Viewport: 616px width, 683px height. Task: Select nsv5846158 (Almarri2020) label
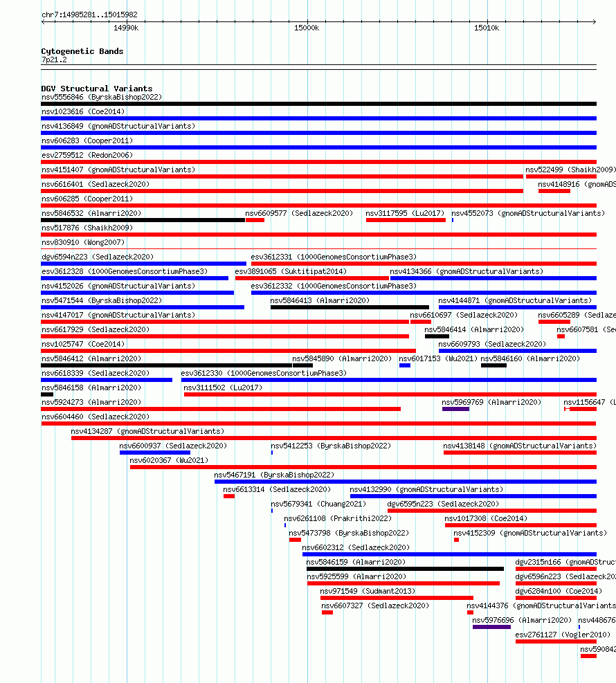tap(91, 388)
